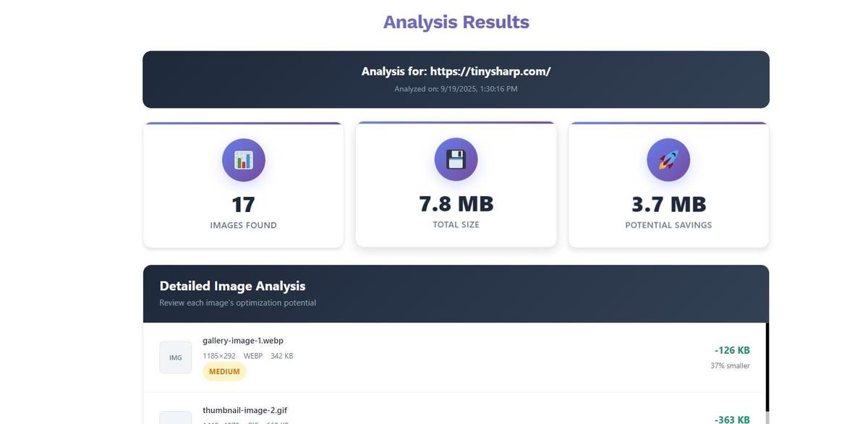
Task: Click the Analysis Results page title
Action: 456,21
